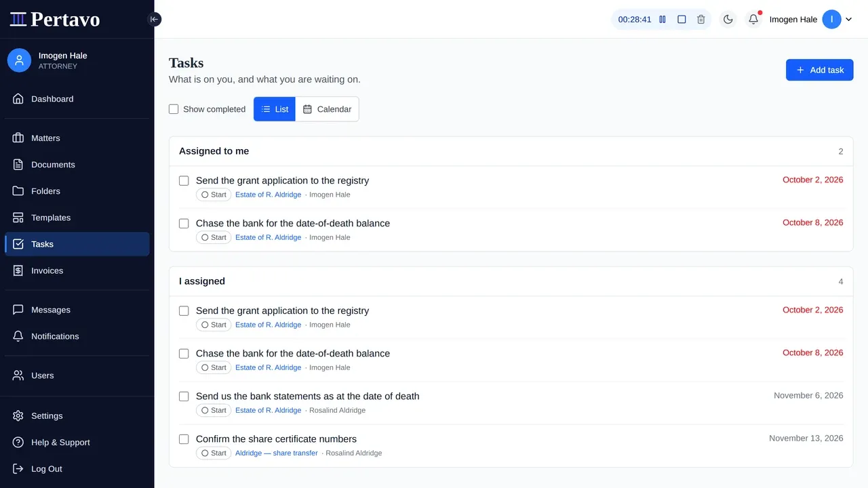This screenshot has height=488, width=868.
Task: Click the Add task button
Action: 819,70
